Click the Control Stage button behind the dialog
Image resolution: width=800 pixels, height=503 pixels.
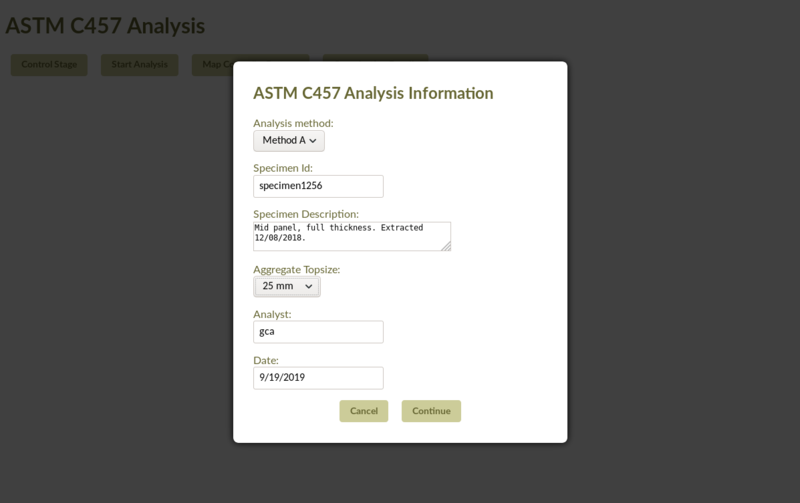49,65
